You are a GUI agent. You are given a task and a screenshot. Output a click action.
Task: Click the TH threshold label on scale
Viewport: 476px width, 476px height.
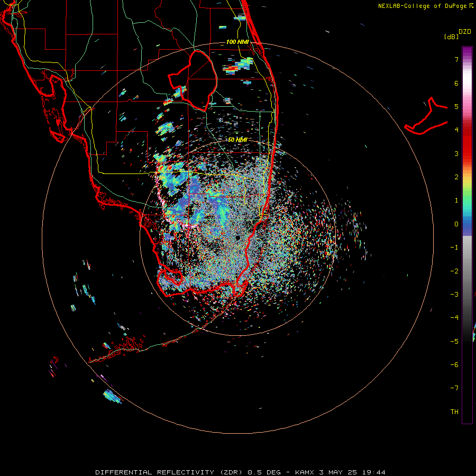click(x=454, y=412)
